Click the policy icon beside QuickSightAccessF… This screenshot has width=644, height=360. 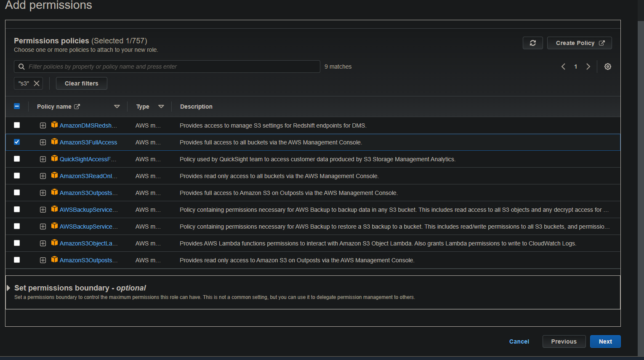[x=54, y=158]
